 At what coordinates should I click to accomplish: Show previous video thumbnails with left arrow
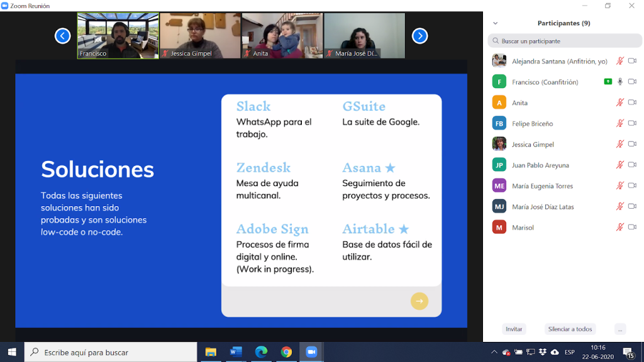coord(62,36)
